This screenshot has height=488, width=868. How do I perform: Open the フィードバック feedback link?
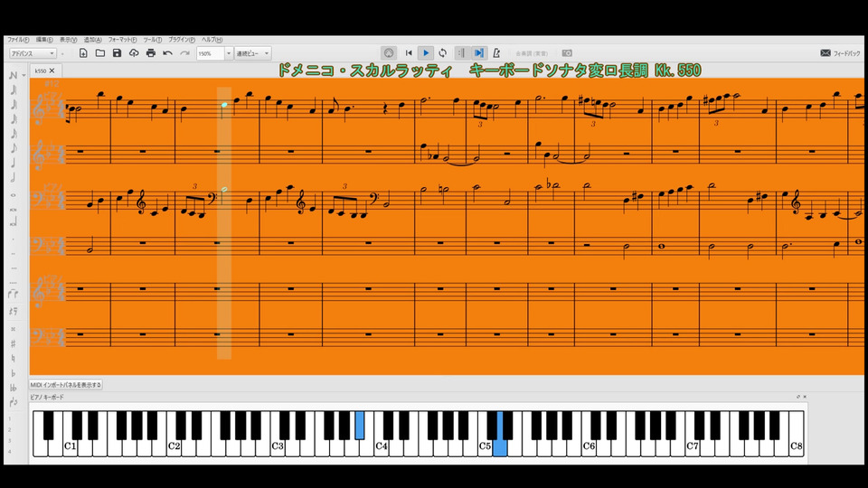tap(840, 53)
